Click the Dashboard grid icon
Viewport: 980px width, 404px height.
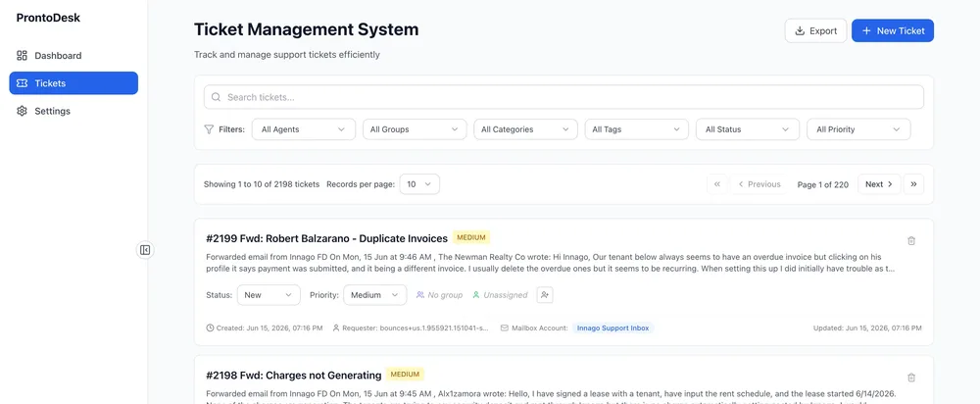pyautogui.click(x=22, y=56)
